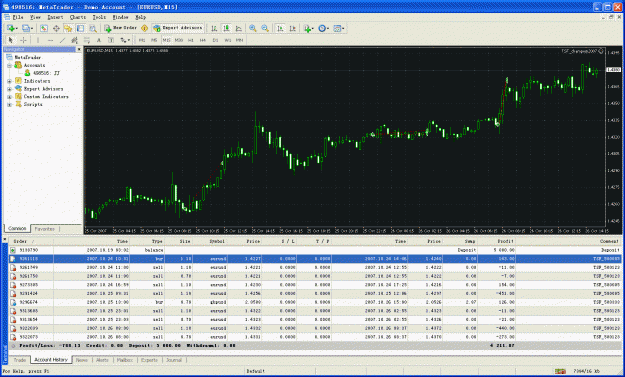Draw a horizontal line tool
The height and width of the screenshot is (377, 625).
(x=50, y=40)
